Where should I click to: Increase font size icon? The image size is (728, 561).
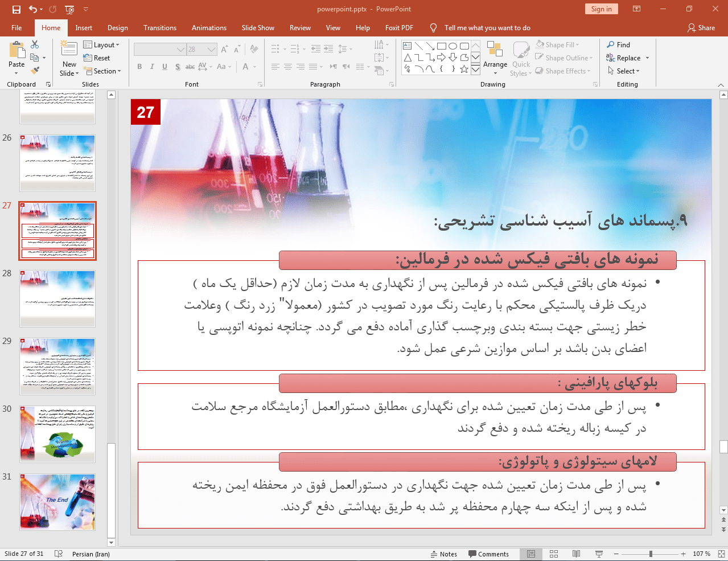tap(224, 50)
